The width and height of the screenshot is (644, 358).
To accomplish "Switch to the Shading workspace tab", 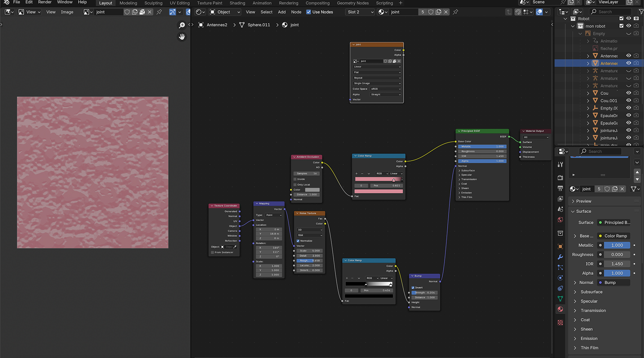I will tap(237, 3).
